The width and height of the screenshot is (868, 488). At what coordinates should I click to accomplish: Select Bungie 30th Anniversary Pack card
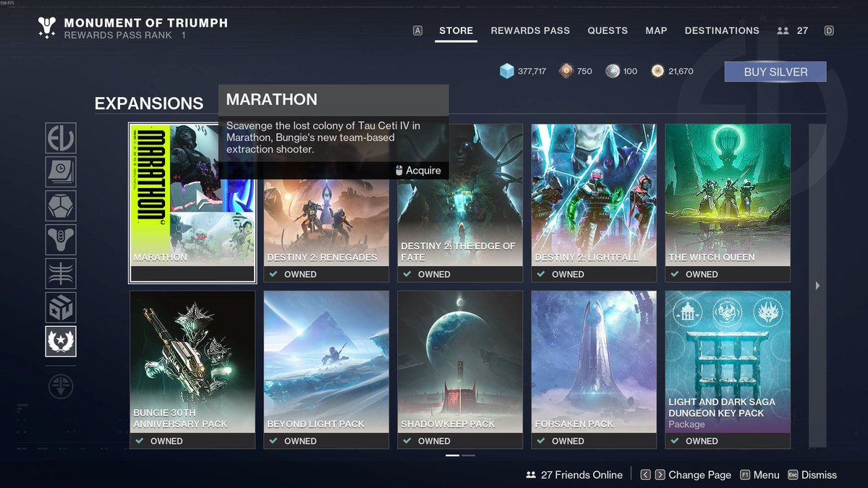pyautogui.click(x=192, y=369)
